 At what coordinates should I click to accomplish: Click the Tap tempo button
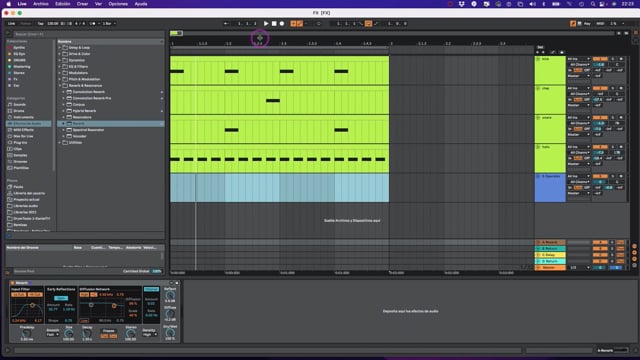[40, 24]
